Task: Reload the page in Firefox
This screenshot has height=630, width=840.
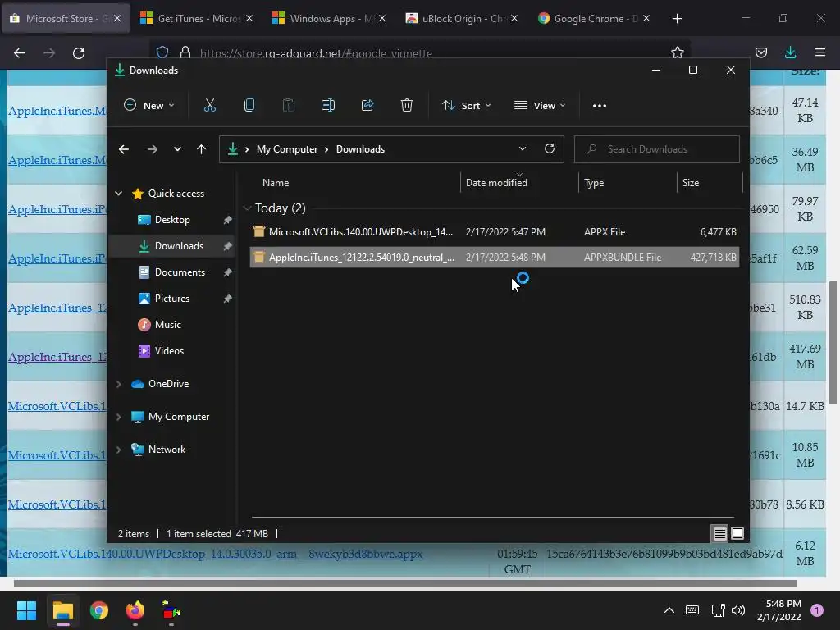Action: [x=79, y=53]
